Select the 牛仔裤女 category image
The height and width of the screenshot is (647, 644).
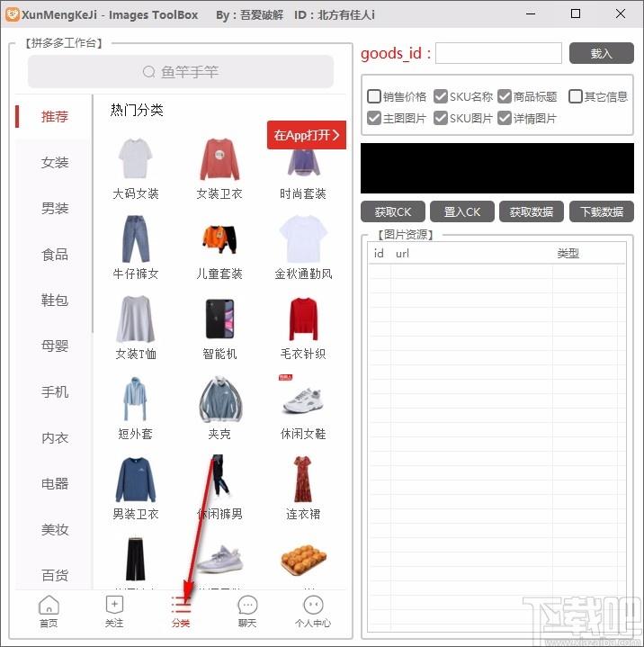(x=135, y=238)
